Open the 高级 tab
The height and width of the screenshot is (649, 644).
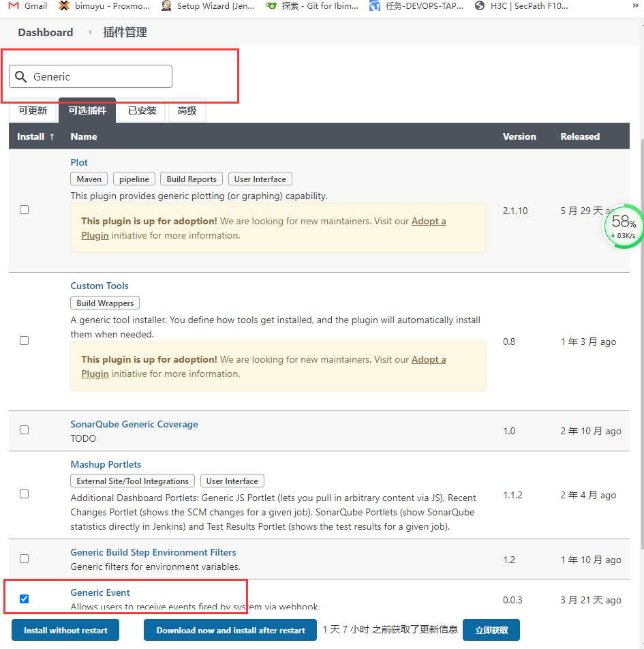(187, 110)
